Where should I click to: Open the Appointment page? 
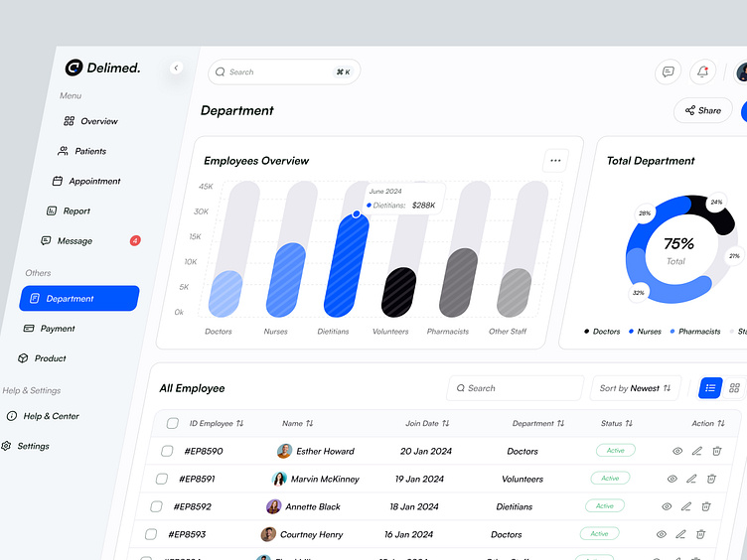[x=86, y=182]
